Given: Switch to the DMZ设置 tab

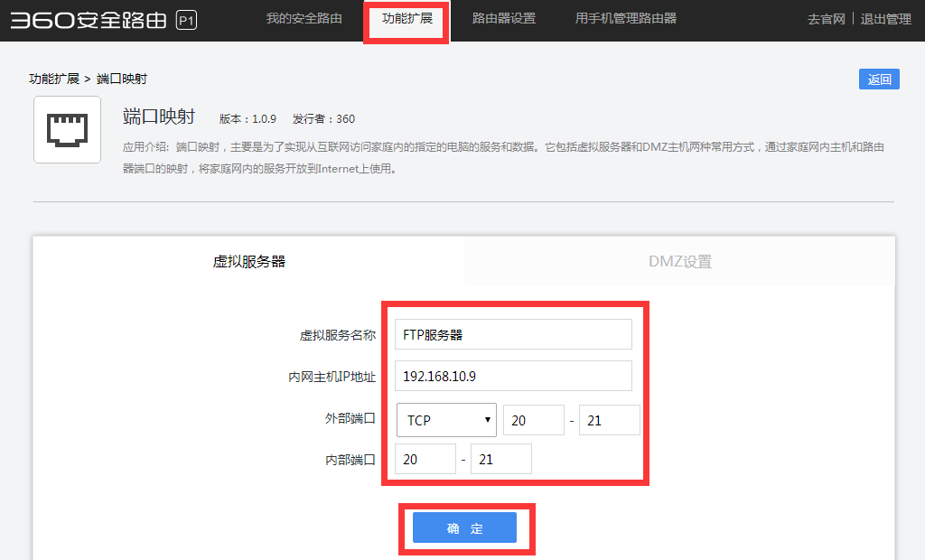Looking at the screenshot, I should [679, 262].
